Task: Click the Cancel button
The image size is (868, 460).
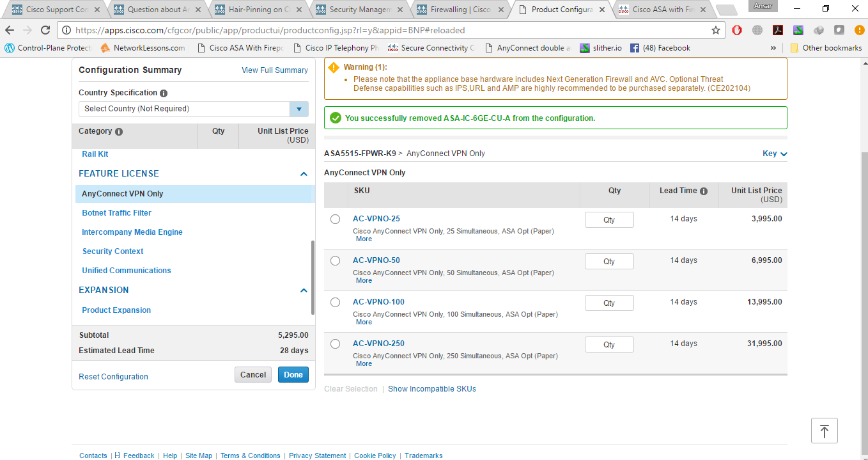Action: click(253, 375)
